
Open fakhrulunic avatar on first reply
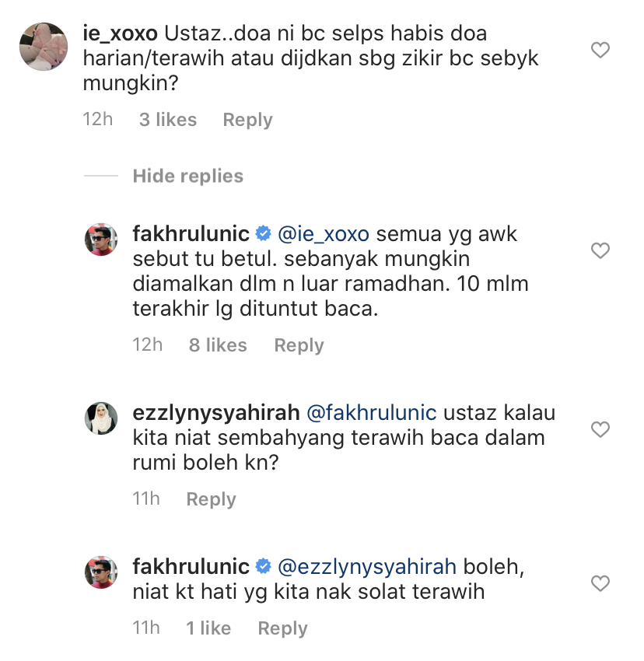click(101, 240)
